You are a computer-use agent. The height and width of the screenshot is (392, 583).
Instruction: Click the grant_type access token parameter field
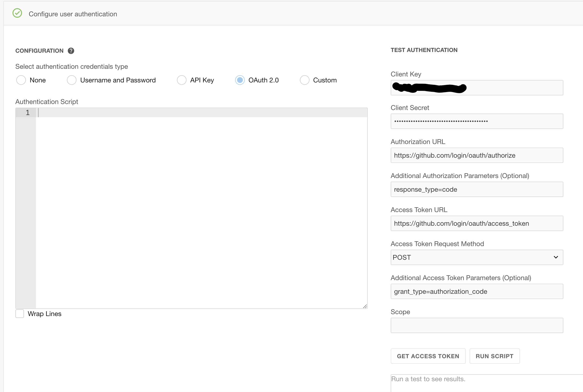click(477, 291)
